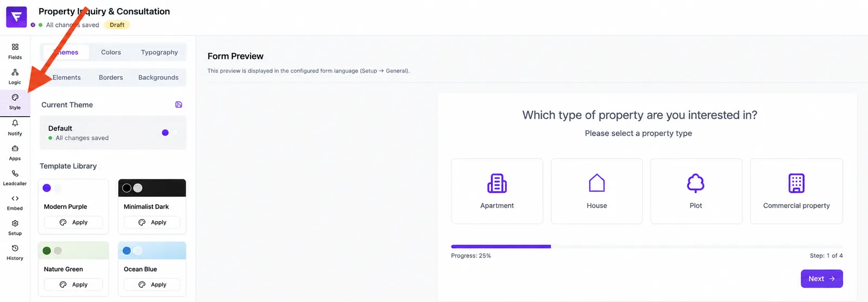Click the Next button in form preview
Viewport: 868px width, 302px height.
click(822, 279)
